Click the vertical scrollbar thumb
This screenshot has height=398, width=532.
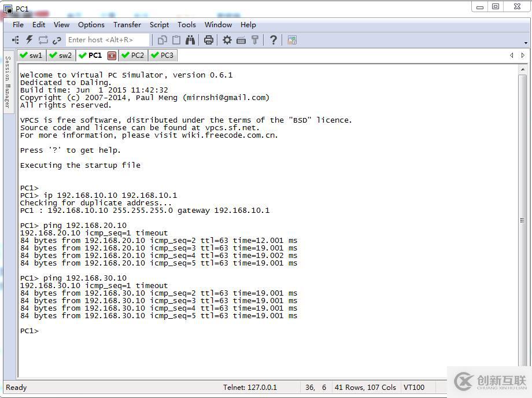point(523,220)
